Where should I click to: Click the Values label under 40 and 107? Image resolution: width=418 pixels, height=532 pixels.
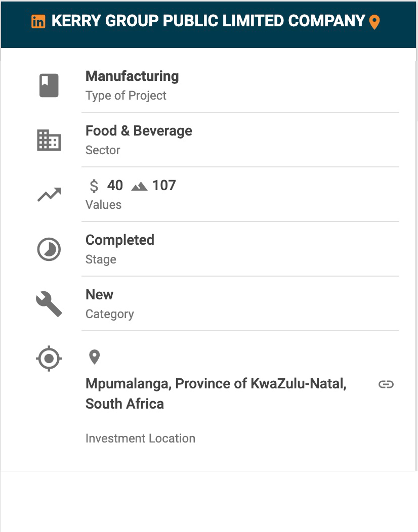point(104,205)
